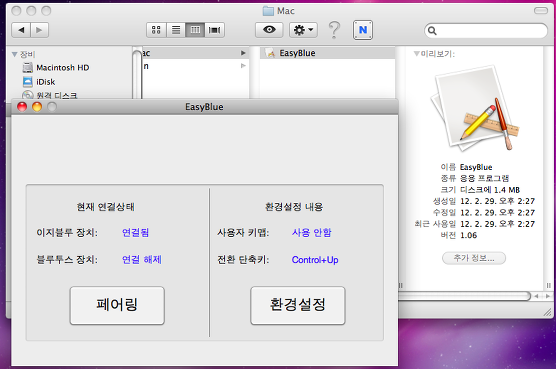Click the 전환 단축키: label
The image size is (556, 369).
(243, 259)
